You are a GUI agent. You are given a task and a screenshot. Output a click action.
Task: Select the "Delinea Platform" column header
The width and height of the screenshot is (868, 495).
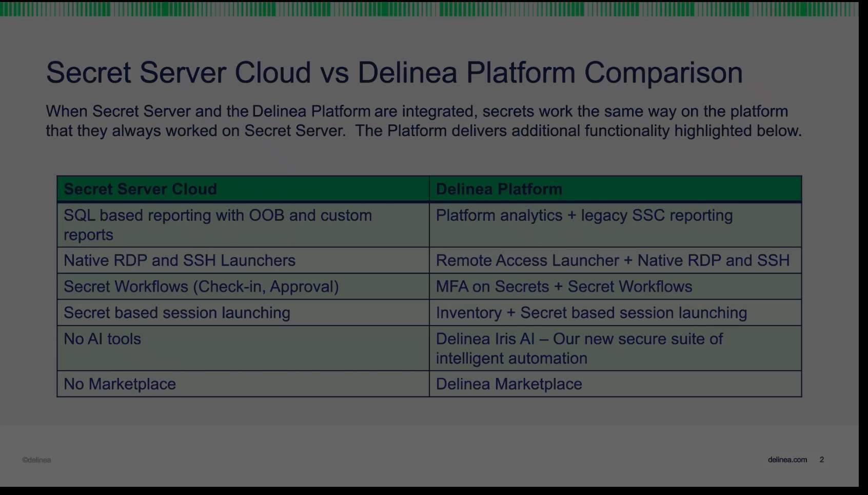pyautogui.click(x=499, y=189)
